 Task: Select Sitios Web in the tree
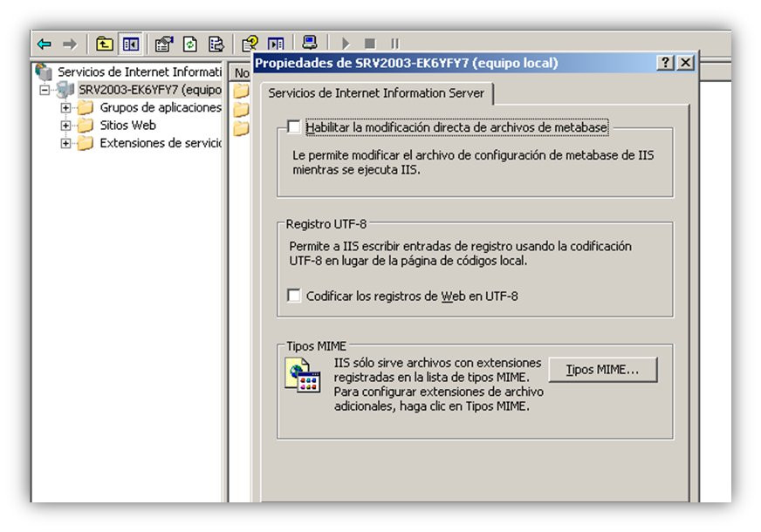coord(127,126)
